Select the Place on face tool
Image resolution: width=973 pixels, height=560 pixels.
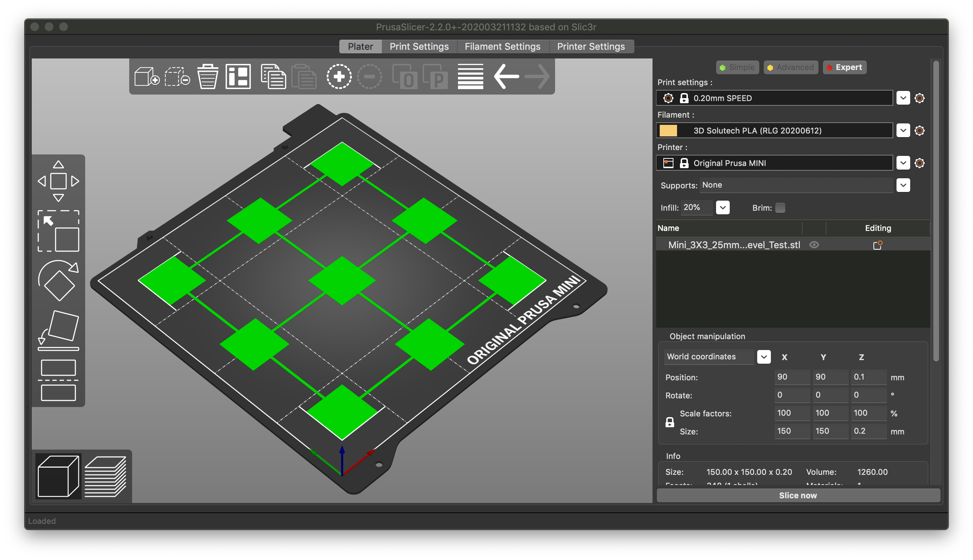click(x=58, y=331)
